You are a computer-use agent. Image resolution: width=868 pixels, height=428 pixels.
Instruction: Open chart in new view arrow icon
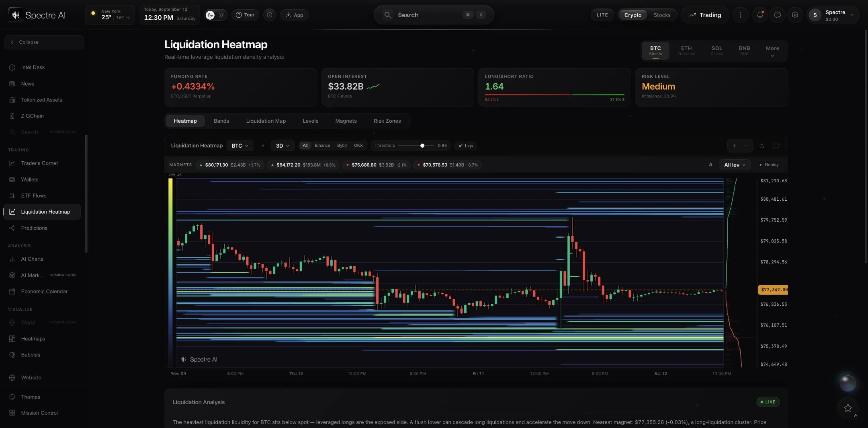tap(262, 146)
